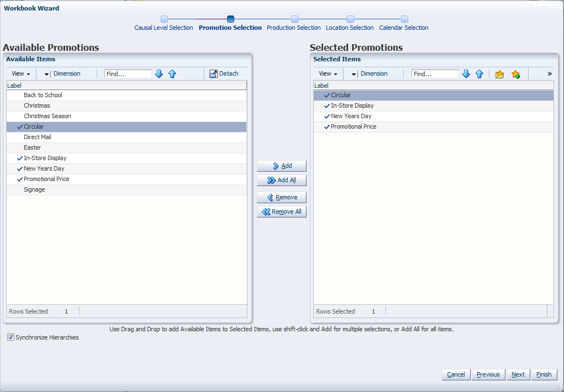The width and height of the screenshot is (564, 392).
Task: Select New Years Day in Selected Items list
Action: coord(434,116)
